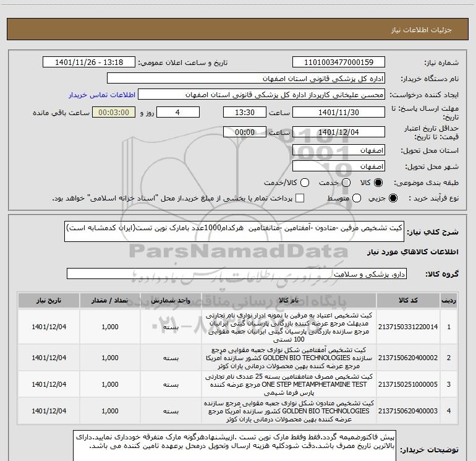Click the announcement date field 1401/11/26 - 13:18
476x461 pixels.
[x=89, y=62]
